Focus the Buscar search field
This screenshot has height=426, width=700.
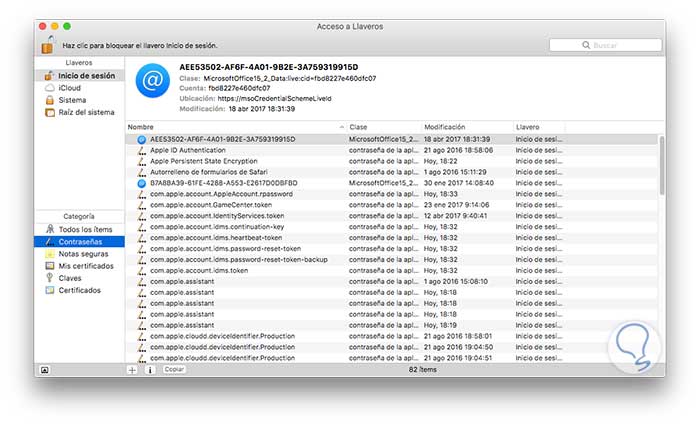605,45
